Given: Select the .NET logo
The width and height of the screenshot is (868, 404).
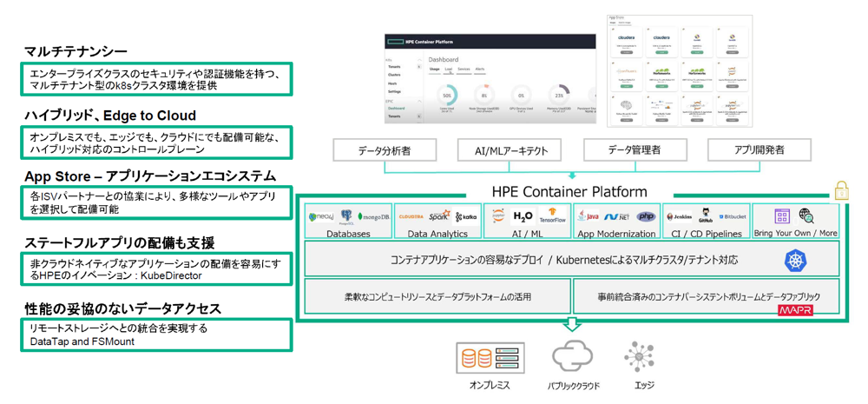Looking at the screenshot, I should click(615, 216).
